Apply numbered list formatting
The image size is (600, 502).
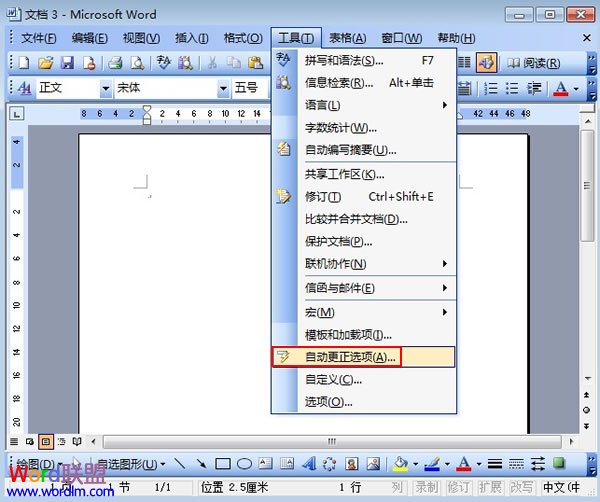[x=491, y=88]
